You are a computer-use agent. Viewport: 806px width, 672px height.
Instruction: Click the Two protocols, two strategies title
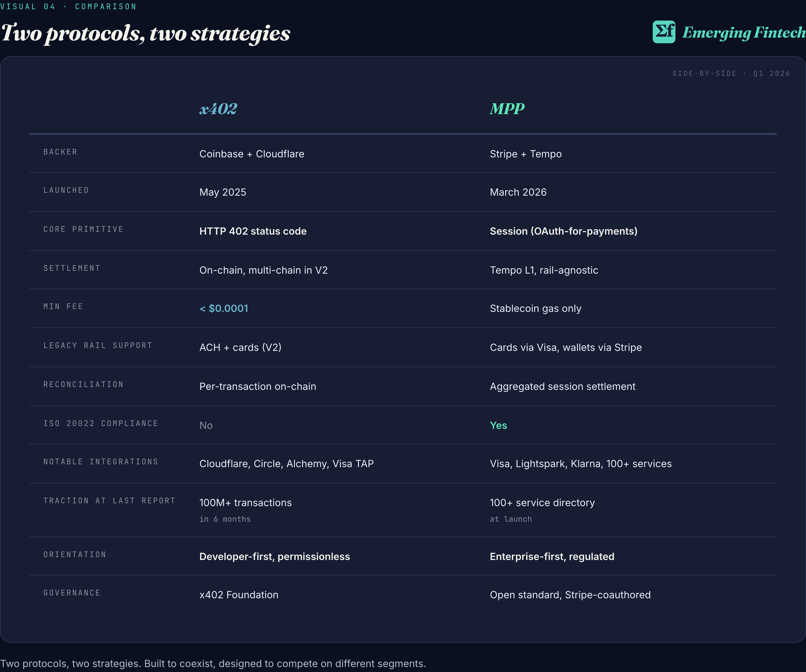pyautogui.click(x=145, y=33)
